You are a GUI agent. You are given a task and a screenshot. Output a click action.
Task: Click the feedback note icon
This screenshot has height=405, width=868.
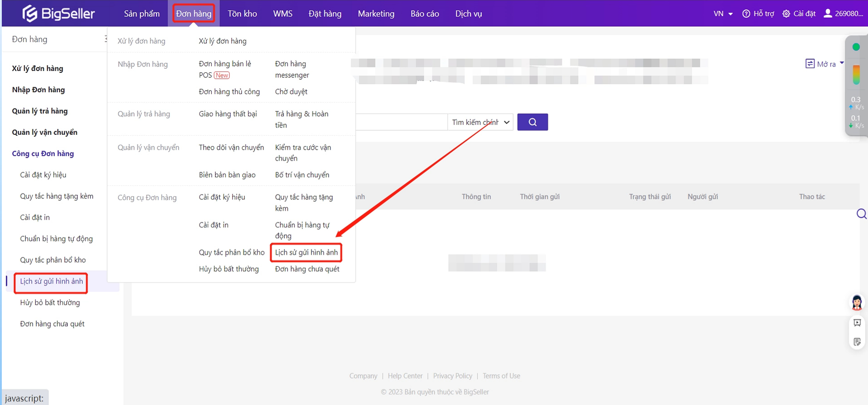[x=857, y=342]
